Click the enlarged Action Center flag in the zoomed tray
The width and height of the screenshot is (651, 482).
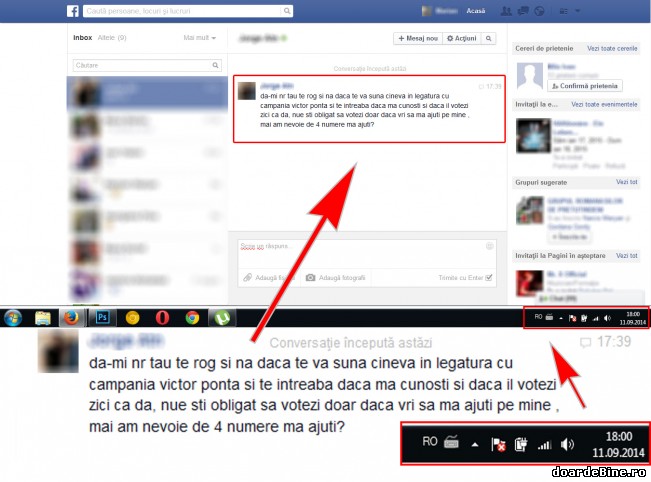(498, 445)
